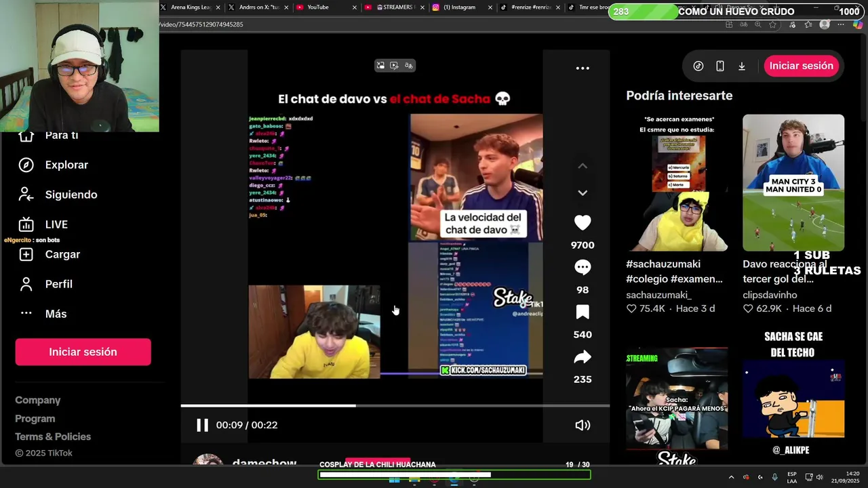Click the browser zoom magnifier icon
Screen dimensions: 868x488
(x=757, y=24)
